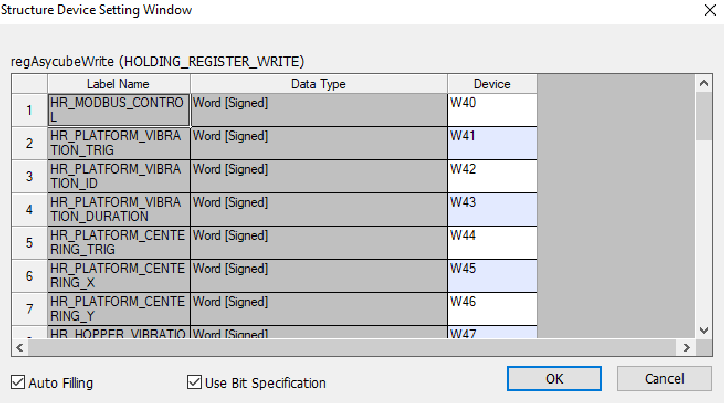Select the W40 device field

[492, 110]
